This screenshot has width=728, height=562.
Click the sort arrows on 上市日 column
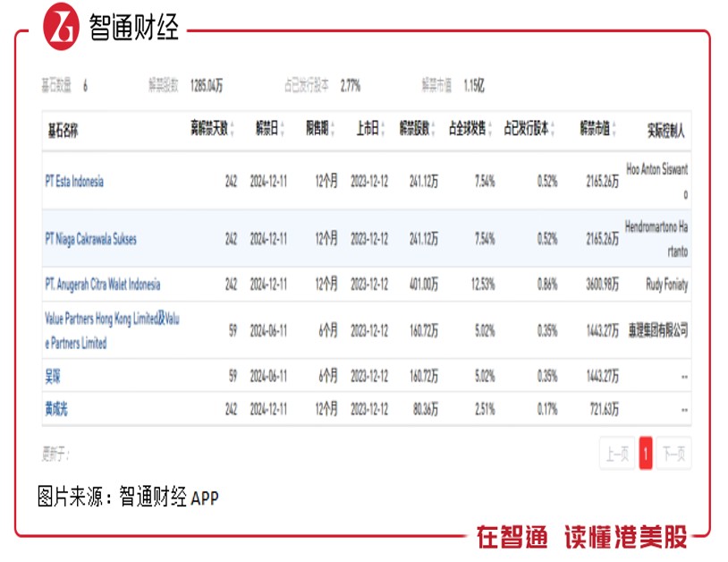pos(384,130)
